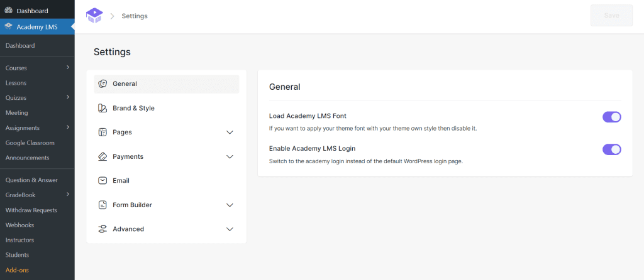Open the Brand & Style tab

(166, 108)
